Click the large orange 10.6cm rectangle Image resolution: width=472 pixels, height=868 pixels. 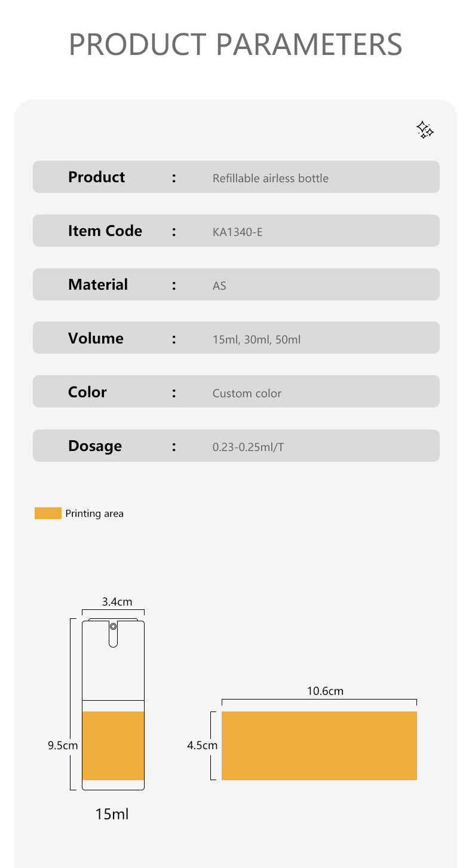(319, 746)
